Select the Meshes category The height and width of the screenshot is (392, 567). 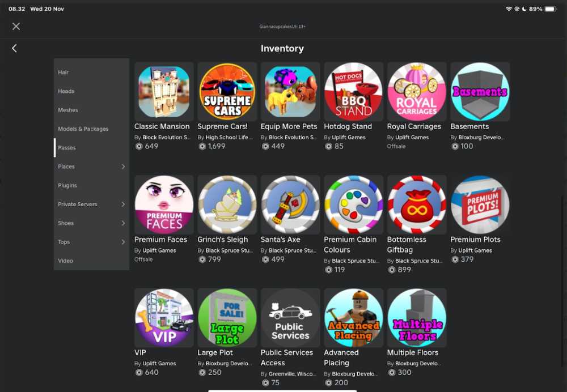pyautogui.click(x=91, y=110)
